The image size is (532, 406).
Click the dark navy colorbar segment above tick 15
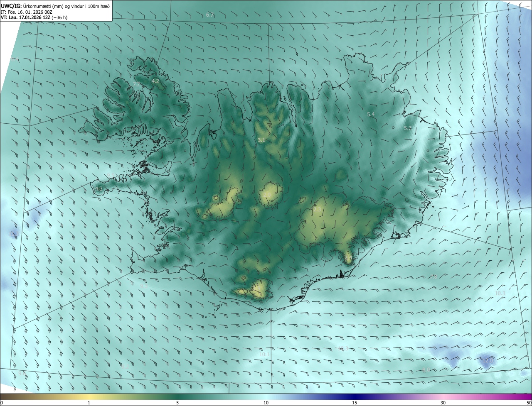(x=355, y=396)
